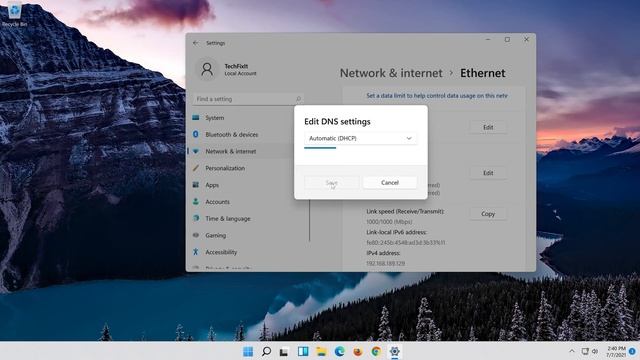Click the 1000/1000 (Mbps) value
This screenshot has width=640, height=360.
pos(389,222)
